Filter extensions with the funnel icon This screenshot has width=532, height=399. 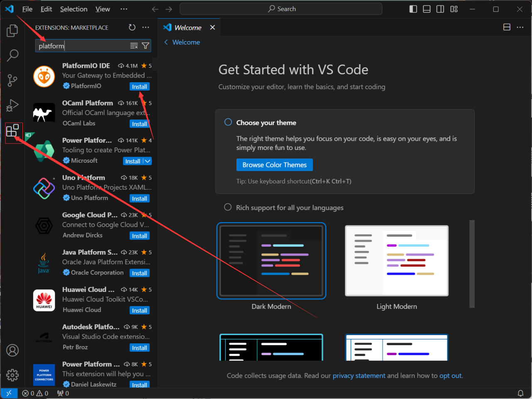[x=145, y=46]
